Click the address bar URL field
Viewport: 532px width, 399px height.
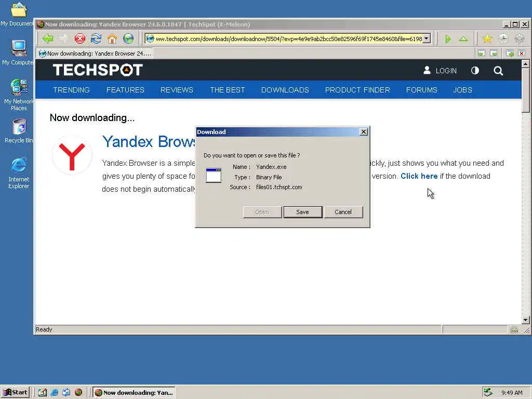pos(288,38)
